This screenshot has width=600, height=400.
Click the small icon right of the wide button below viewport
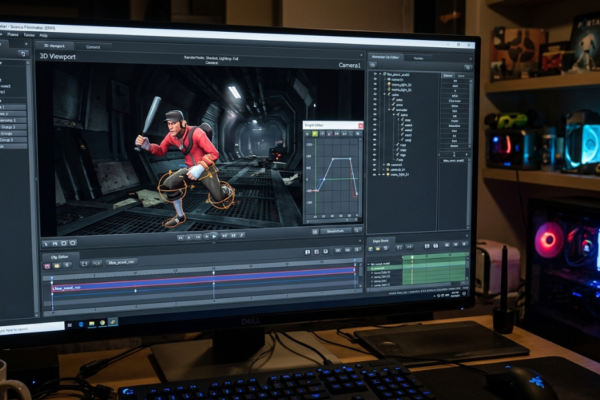click(358, 230)
